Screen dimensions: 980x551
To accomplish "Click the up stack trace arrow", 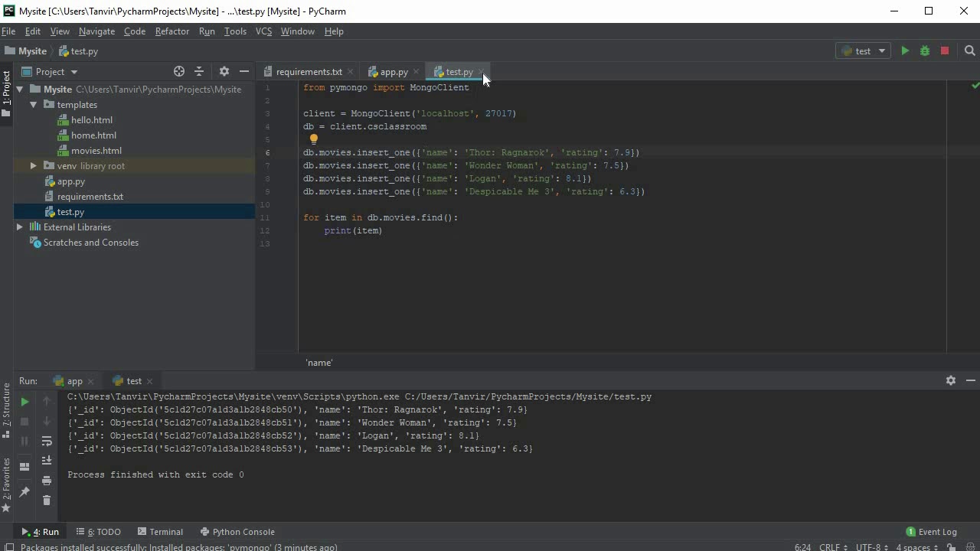I will (47, 401).
